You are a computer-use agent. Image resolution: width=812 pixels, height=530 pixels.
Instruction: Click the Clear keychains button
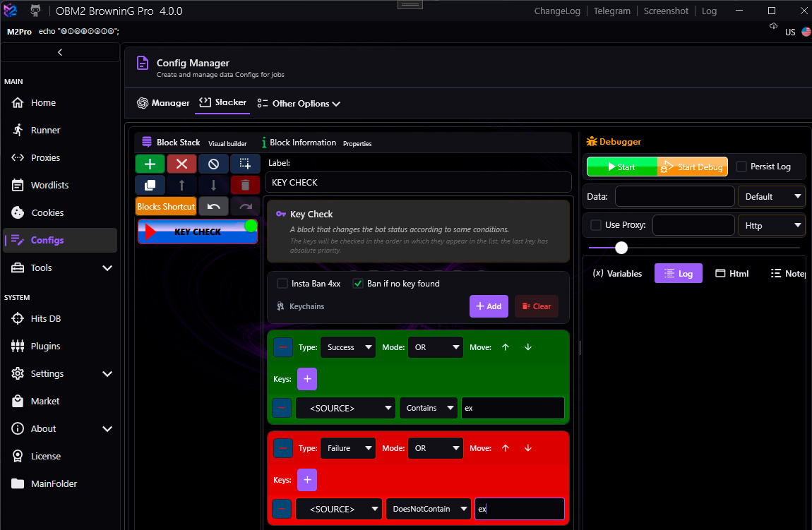point(537,306)
